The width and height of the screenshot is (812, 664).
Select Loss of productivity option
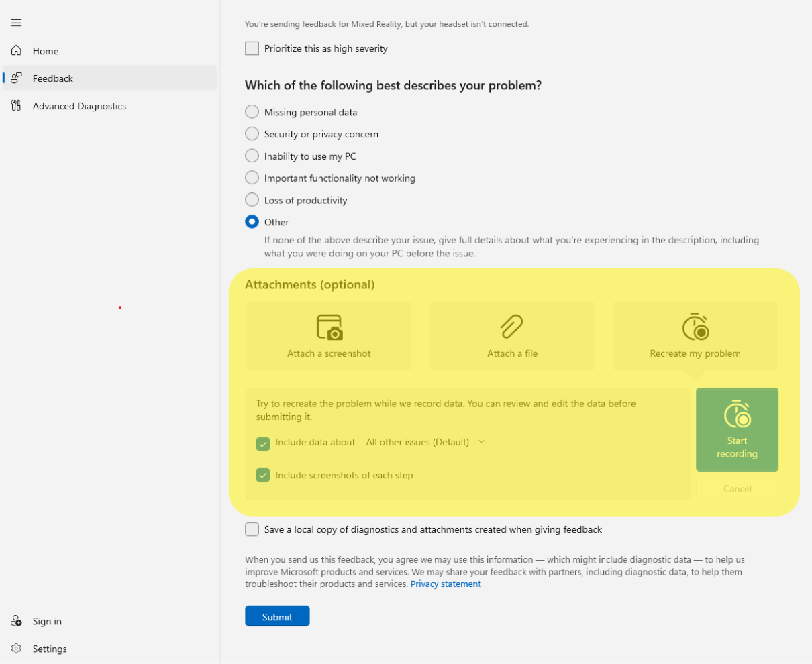(252, 200)
